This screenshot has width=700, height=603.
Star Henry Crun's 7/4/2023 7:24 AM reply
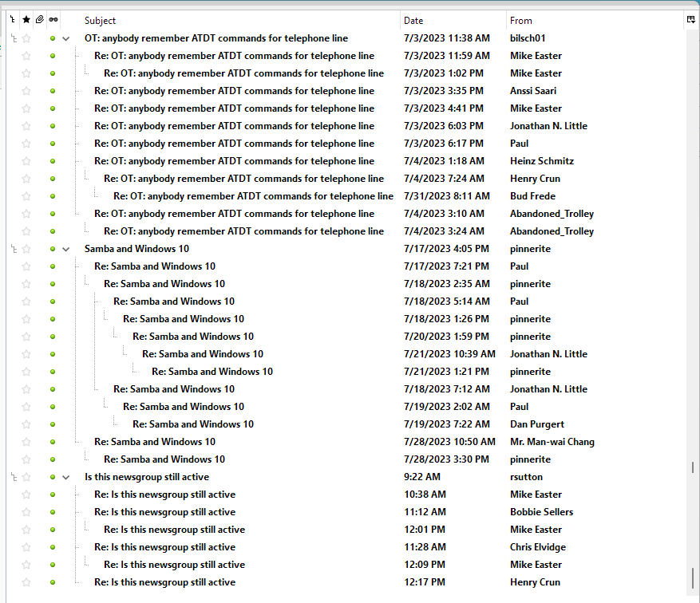(x=26, y=179)
